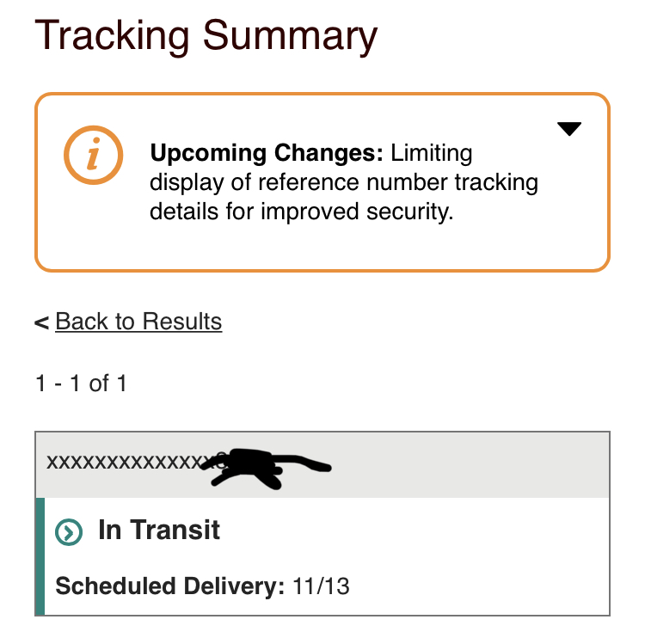This screenshot has height=644, width=645.
Task: Click the bold Upcoming Changes label
Action: (x=267, y=154)
